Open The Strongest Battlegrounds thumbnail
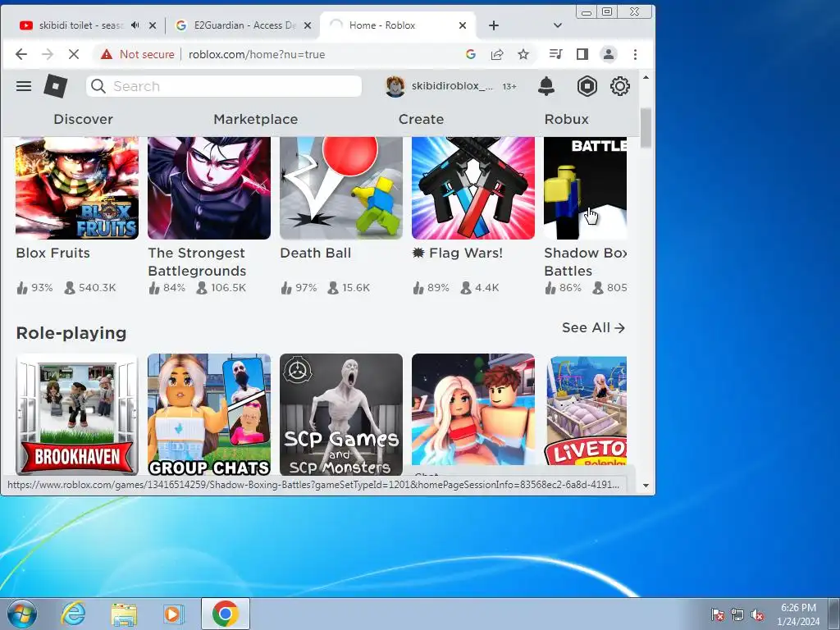Image resolution: width=840 pixels, height=630 pixels. tap(209, 188)
